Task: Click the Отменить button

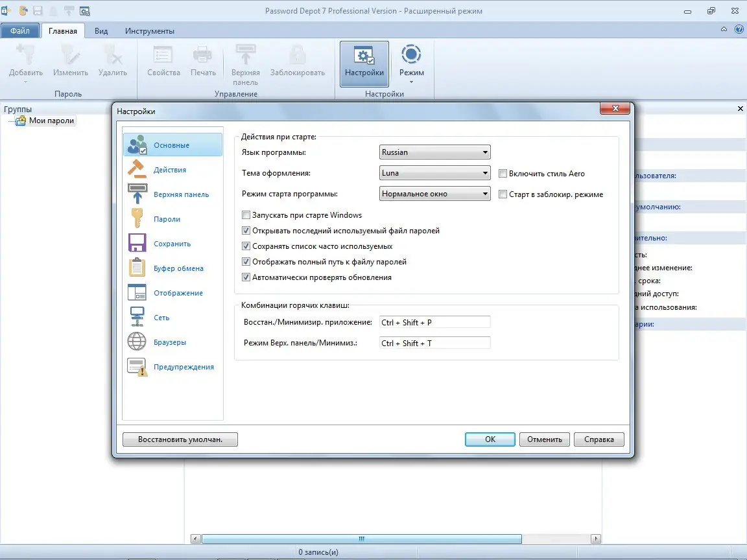Action: (x=545, y=439)
